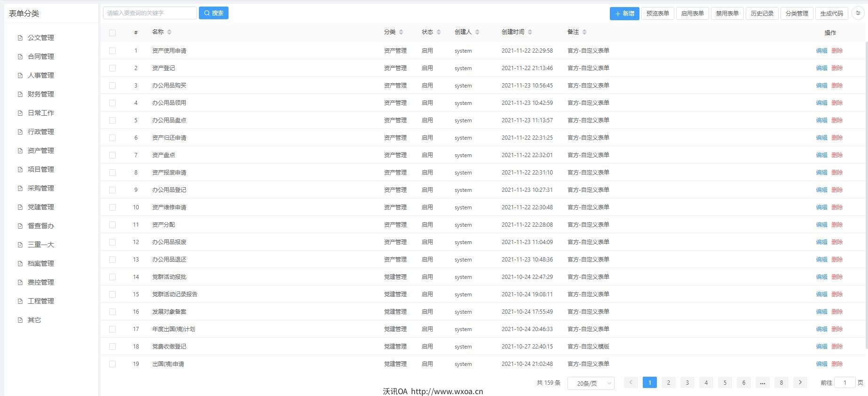Sort by 状态 column arrows
Viewport: 868px width, 396px height.
(439, 32)
